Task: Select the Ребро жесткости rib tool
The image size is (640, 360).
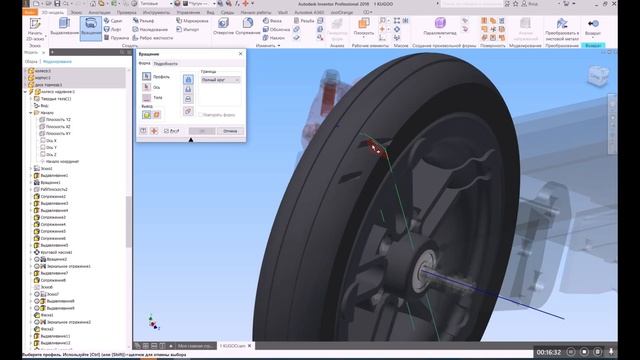Action: (153, 38)
